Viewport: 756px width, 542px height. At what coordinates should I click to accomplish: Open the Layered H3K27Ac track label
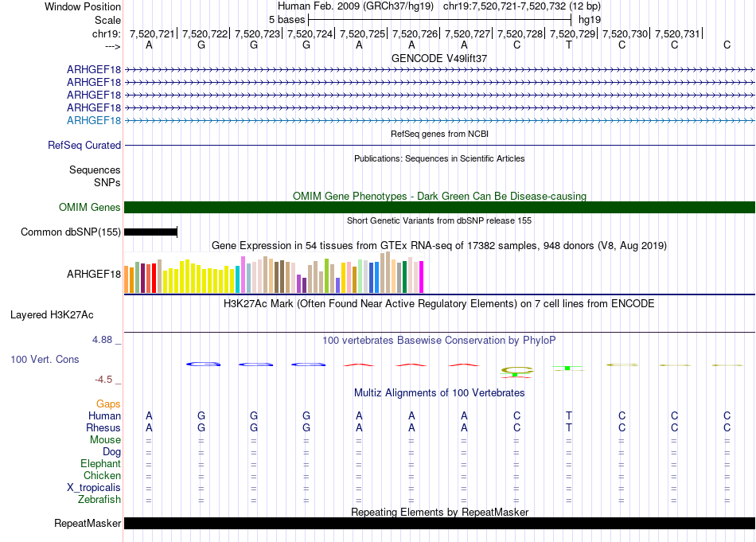click(52, 314)
